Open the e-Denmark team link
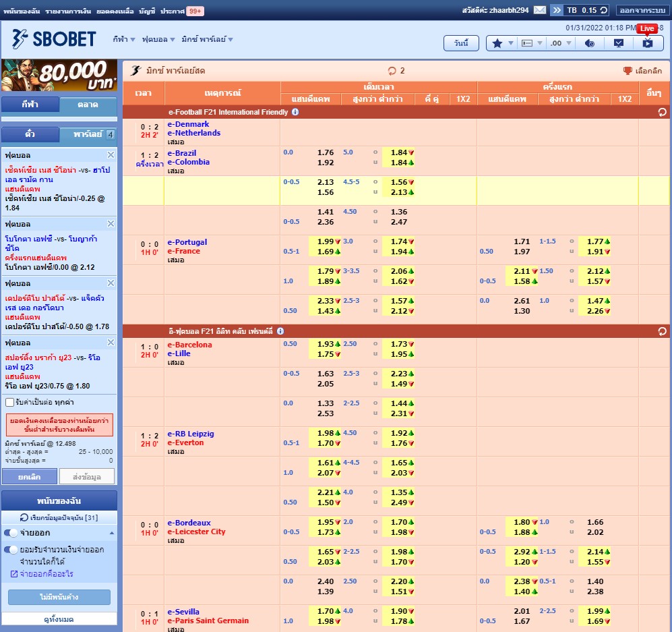This screenshot has height=632, width=672. [x=188, y=124]
